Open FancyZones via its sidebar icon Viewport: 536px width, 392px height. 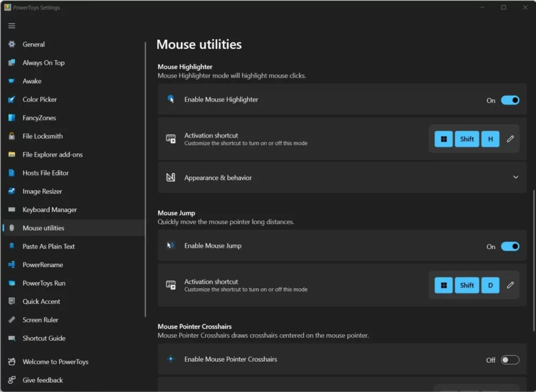(x=12, y=118)
